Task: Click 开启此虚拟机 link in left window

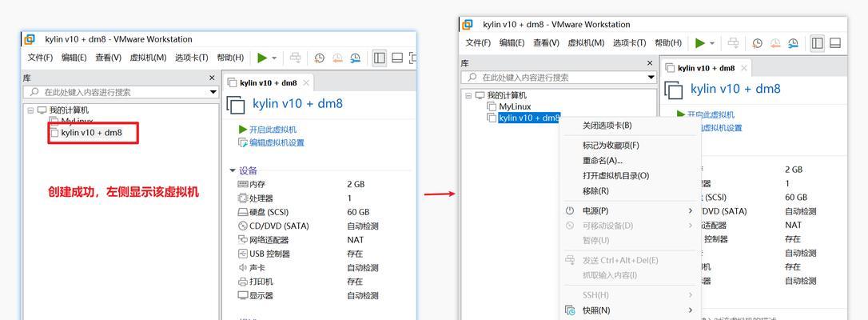Action: (273, 130)
